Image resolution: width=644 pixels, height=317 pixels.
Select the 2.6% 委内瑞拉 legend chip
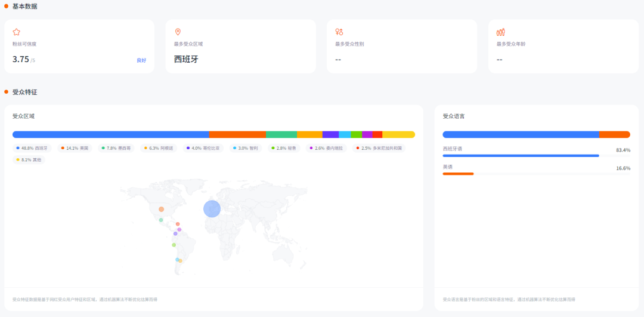pos(326,148)
